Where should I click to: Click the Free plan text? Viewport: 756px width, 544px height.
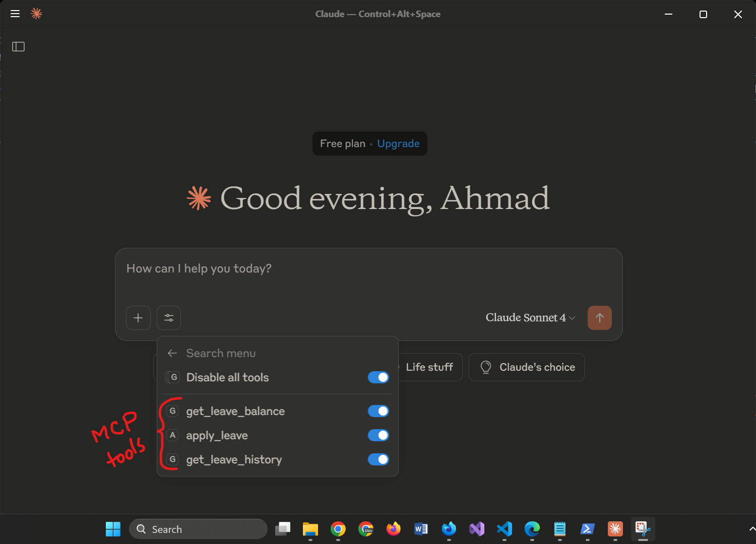[x=343, y=144]
